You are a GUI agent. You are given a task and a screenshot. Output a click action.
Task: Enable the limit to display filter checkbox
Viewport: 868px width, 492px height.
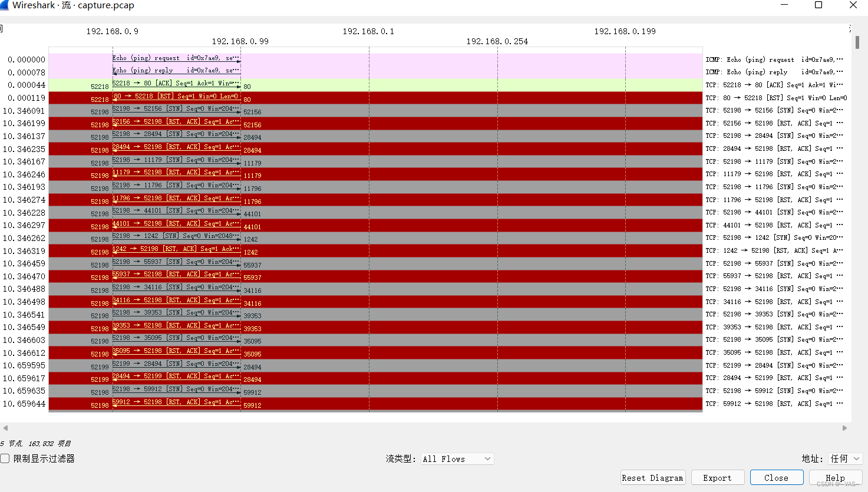point(5,458)
